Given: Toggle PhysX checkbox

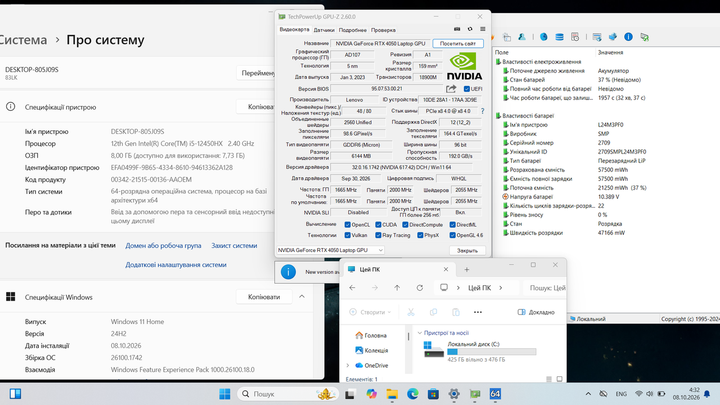Looking at the screenshot, I should (420, 235).
